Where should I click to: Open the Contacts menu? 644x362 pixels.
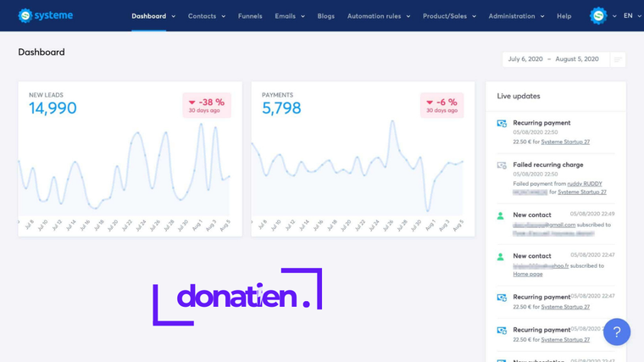click(202, 16)
